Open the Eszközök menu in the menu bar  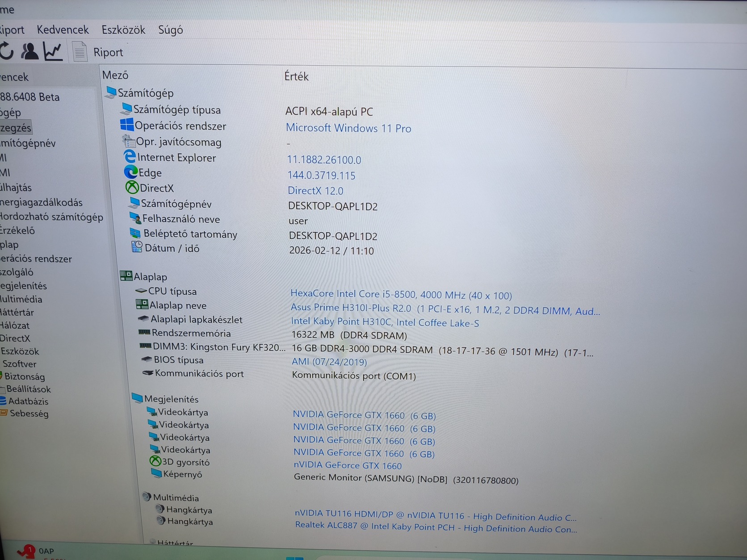[x=123, y=30]
